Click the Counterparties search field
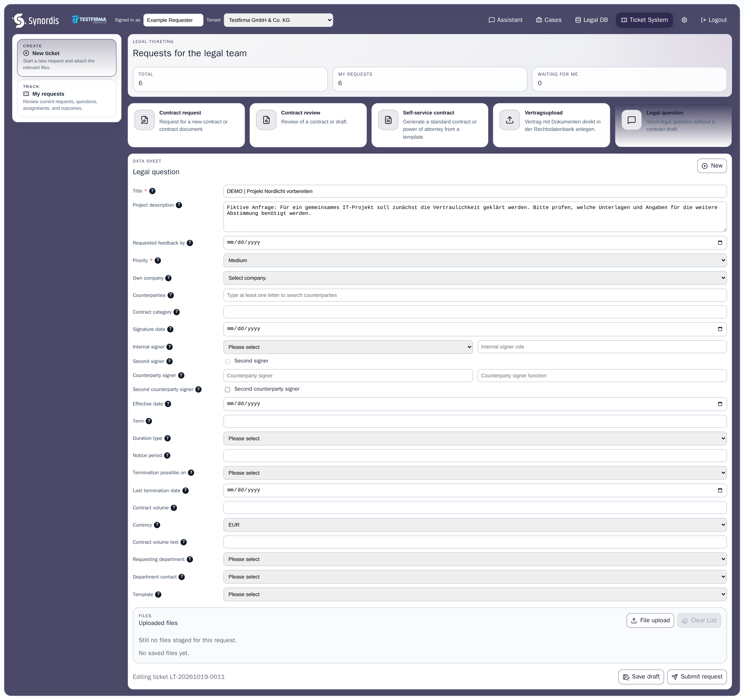The width and height of the screenshot is (750, 700). [475, 295]
